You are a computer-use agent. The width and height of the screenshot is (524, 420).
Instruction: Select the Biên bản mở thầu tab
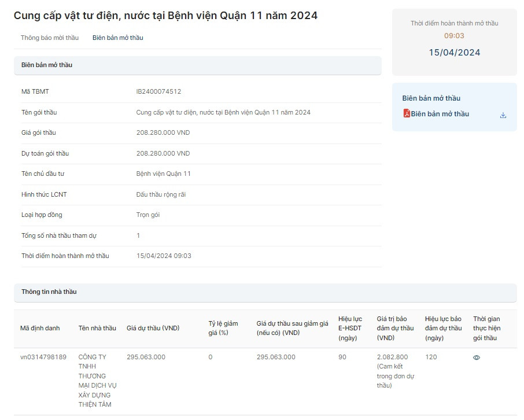coord(117,38)
